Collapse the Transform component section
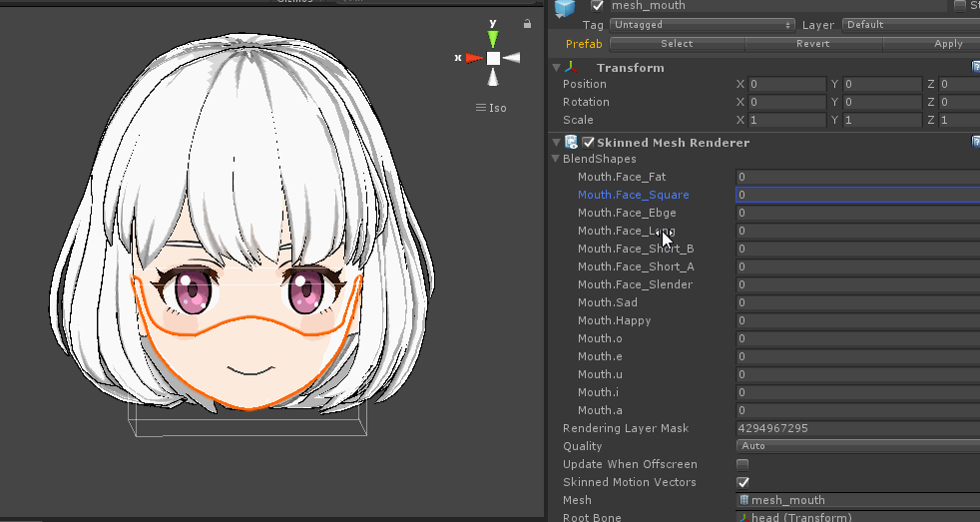Screen dimensions: 980x522 pos(556,68)
